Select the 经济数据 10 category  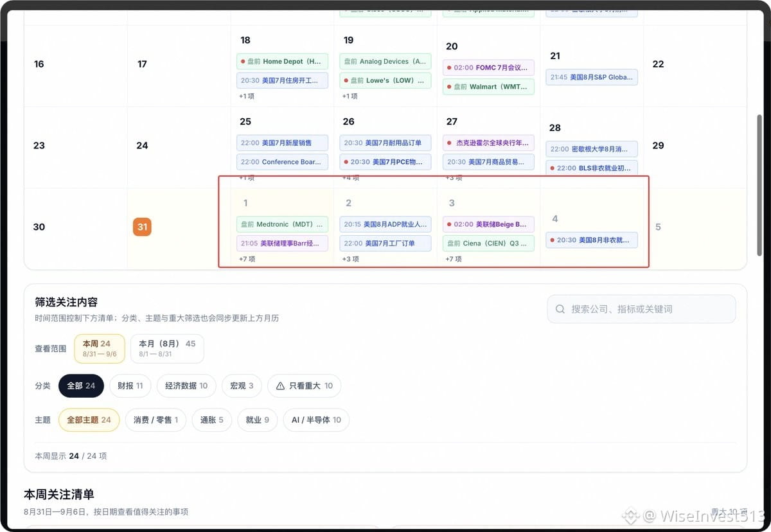point(186,386)
